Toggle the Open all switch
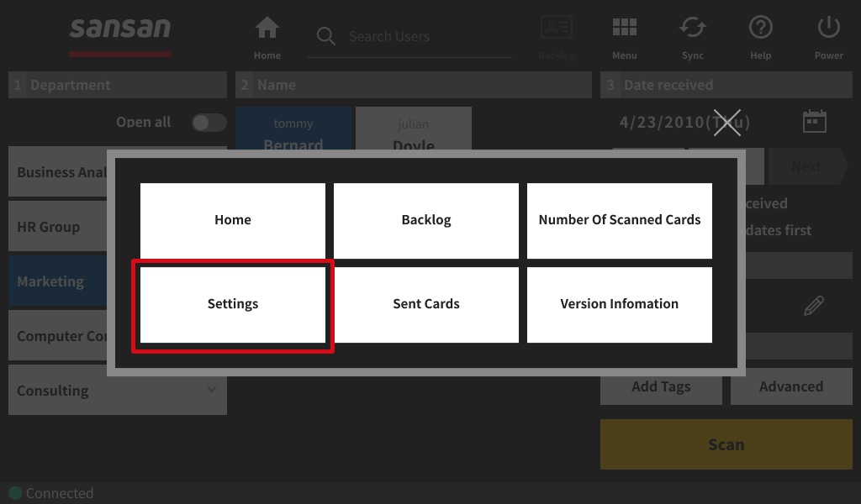This screenshot has width=861, height=504. 209,123
